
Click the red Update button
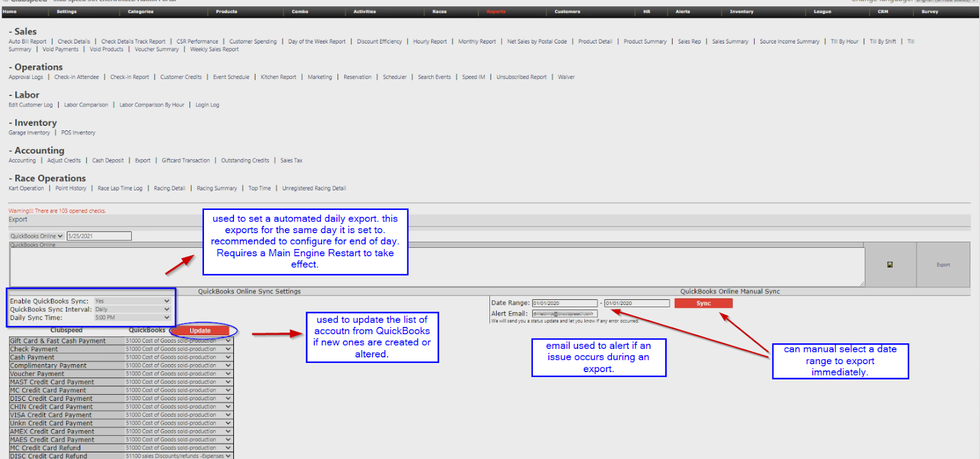point(200,330)
